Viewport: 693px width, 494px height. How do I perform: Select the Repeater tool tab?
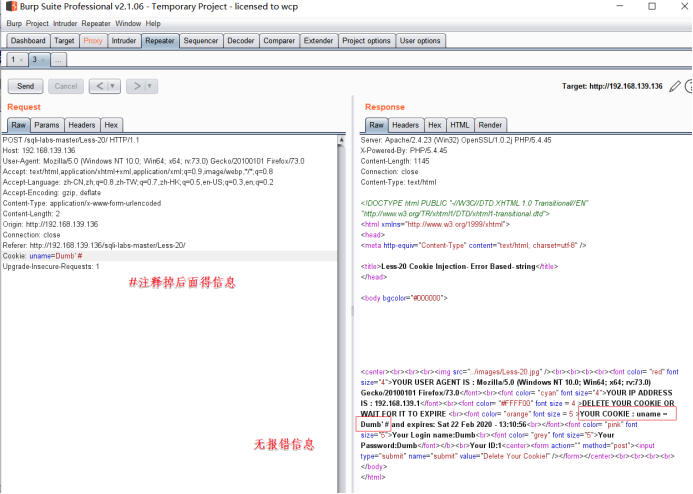160,41
